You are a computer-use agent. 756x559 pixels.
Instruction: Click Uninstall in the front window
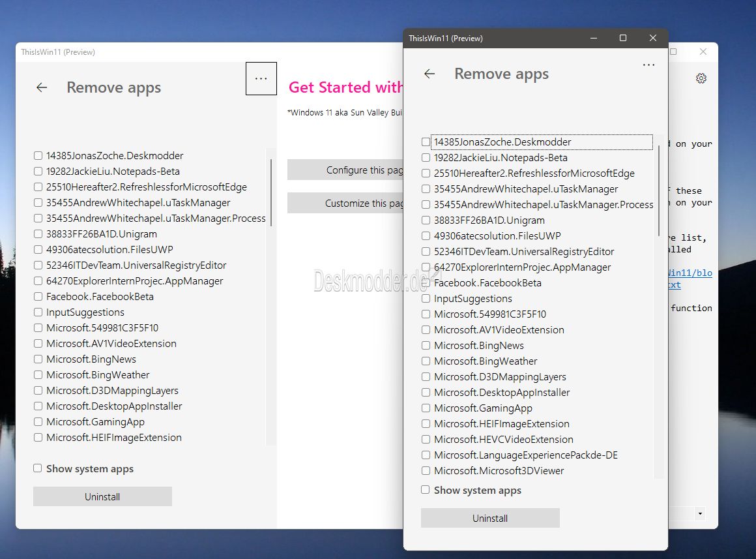coord(490,518)
